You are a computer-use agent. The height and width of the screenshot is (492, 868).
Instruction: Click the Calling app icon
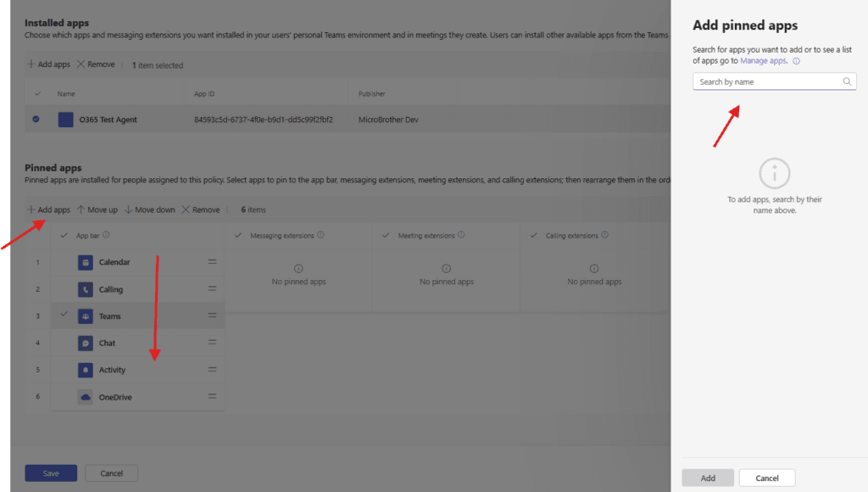click(85, 290)
